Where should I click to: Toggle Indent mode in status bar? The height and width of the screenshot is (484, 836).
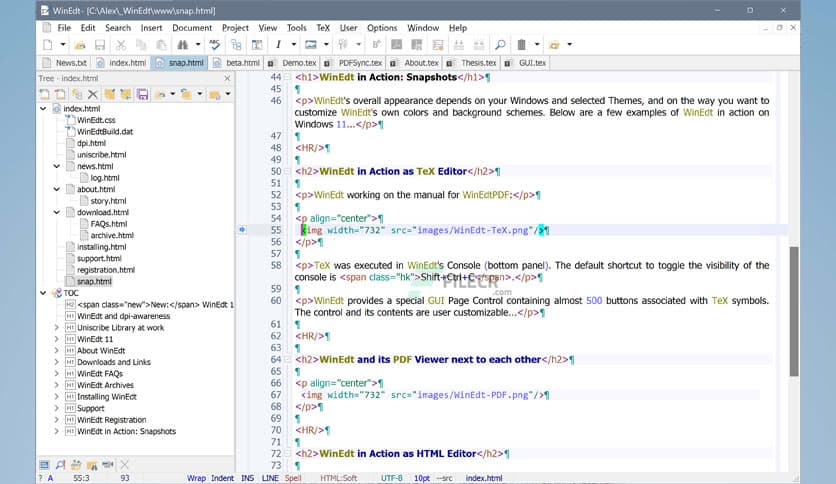(222, 478)
